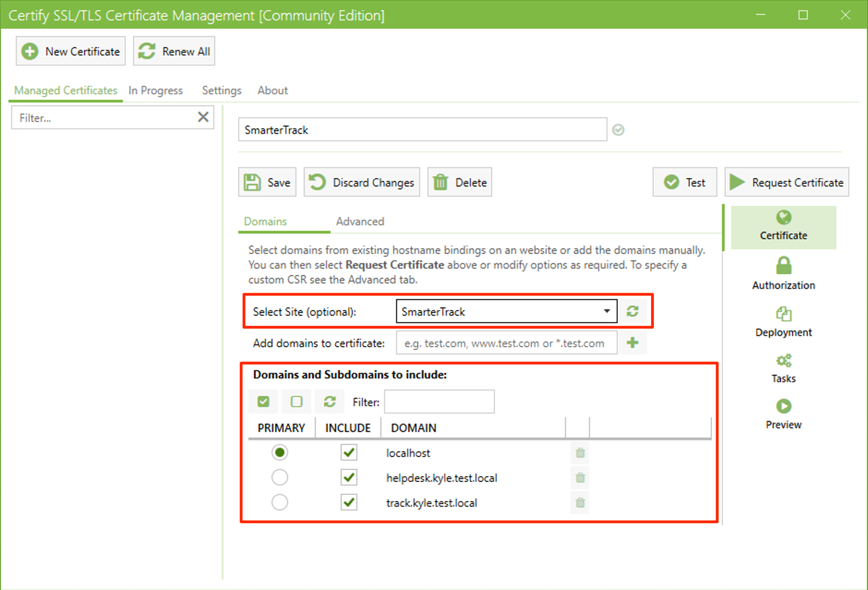This screenshot has width=868, height=590.
Task: Click the domains Filter text box
Action: click(x=440, y=402)
